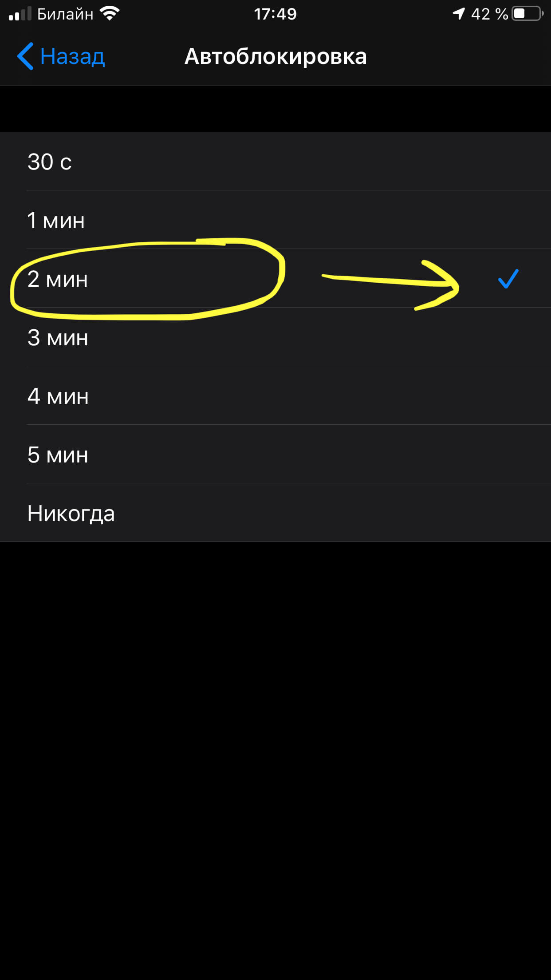
Task: Tap the Билайн carrier label
Action: point(65,14)
